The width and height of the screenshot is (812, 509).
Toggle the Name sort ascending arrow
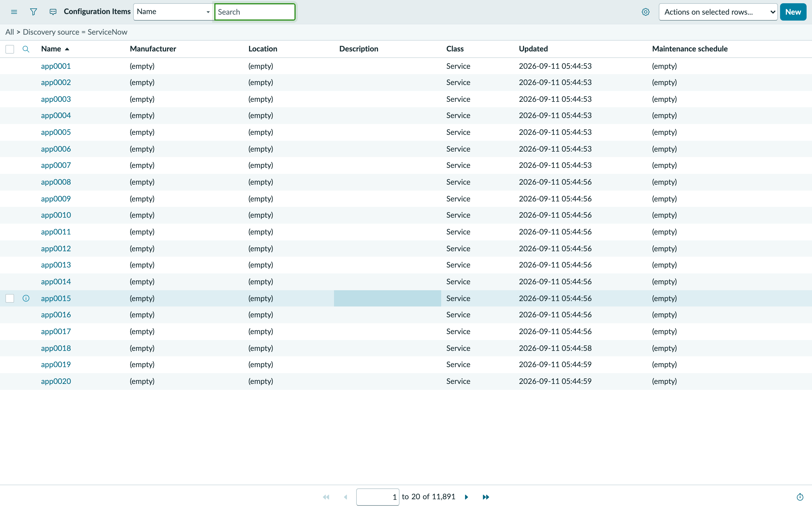[67, 49]
